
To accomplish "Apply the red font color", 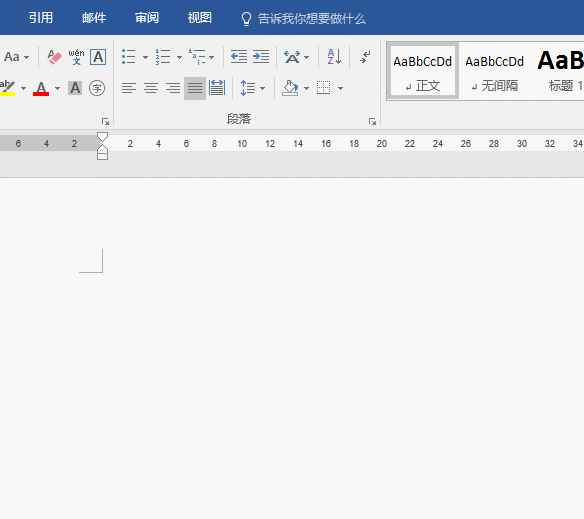I will 41,89.
